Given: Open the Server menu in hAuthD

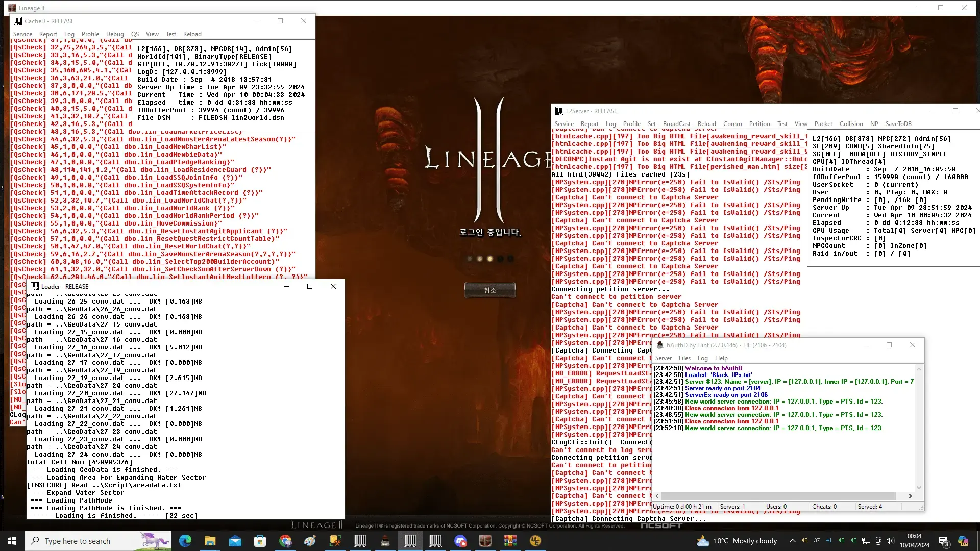Looking at the screenshot, I should click(664, 358).
